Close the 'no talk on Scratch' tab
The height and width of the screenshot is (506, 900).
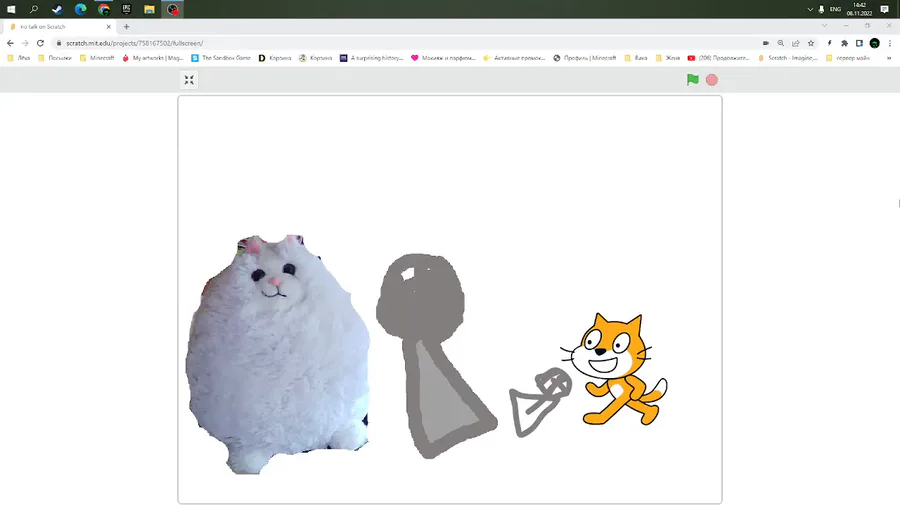tap(108, 26)
